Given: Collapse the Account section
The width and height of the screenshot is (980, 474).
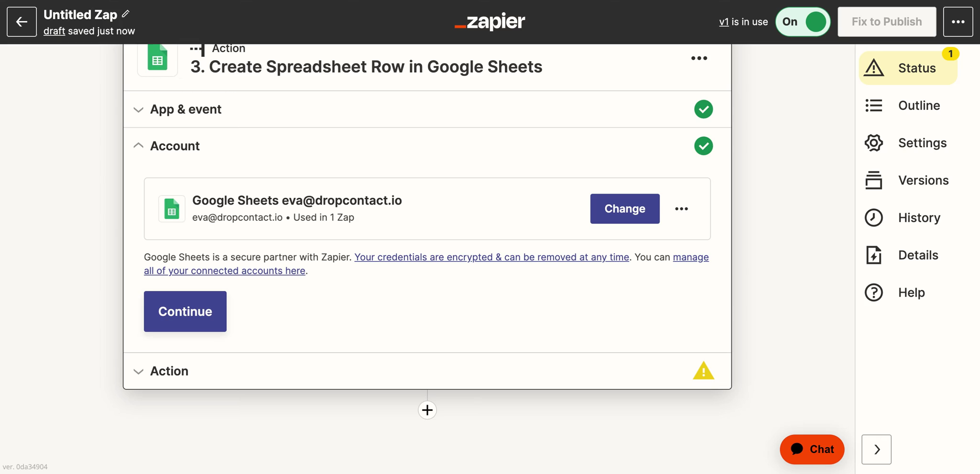Looking at the screenshot, I should 427,146.
